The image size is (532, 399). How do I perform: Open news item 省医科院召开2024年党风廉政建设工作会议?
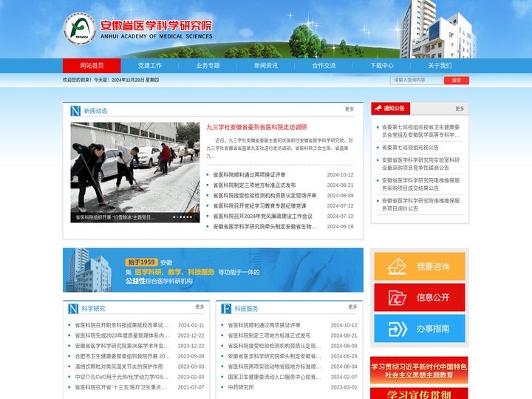click(263, 216)
